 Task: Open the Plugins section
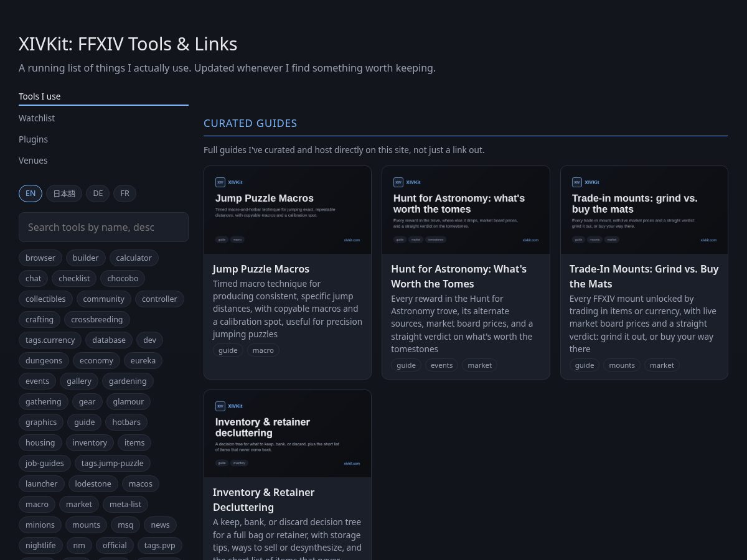point(103,139)
